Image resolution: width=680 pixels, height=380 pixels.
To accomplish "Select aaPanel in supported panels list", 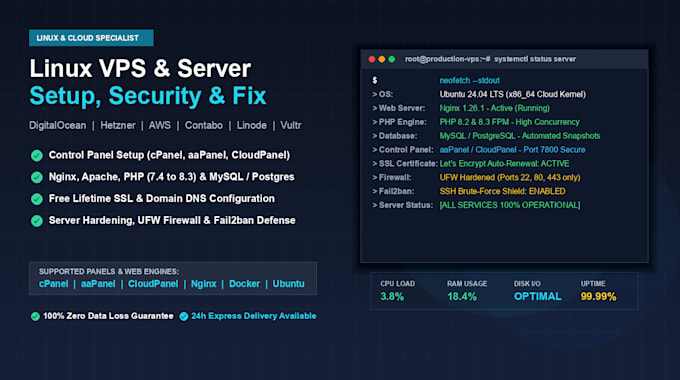I will 98,284.
